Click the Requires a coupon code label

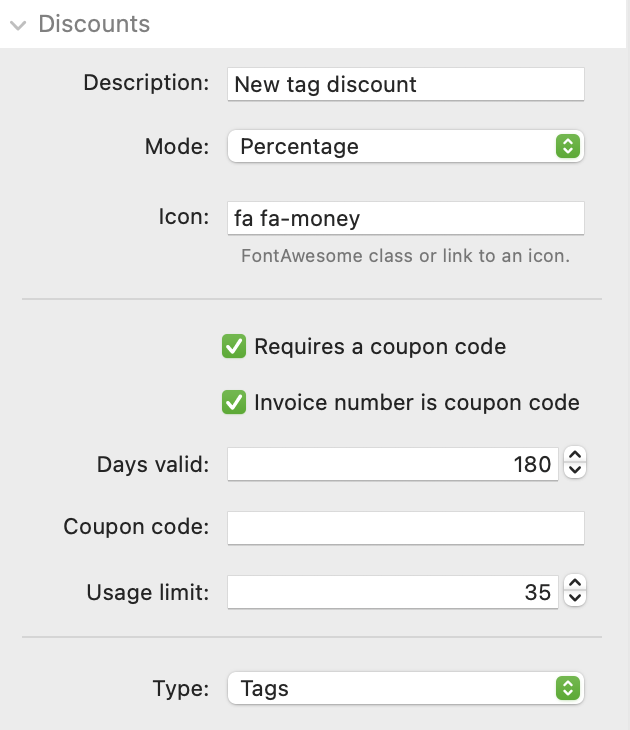(x=380, y=347)
